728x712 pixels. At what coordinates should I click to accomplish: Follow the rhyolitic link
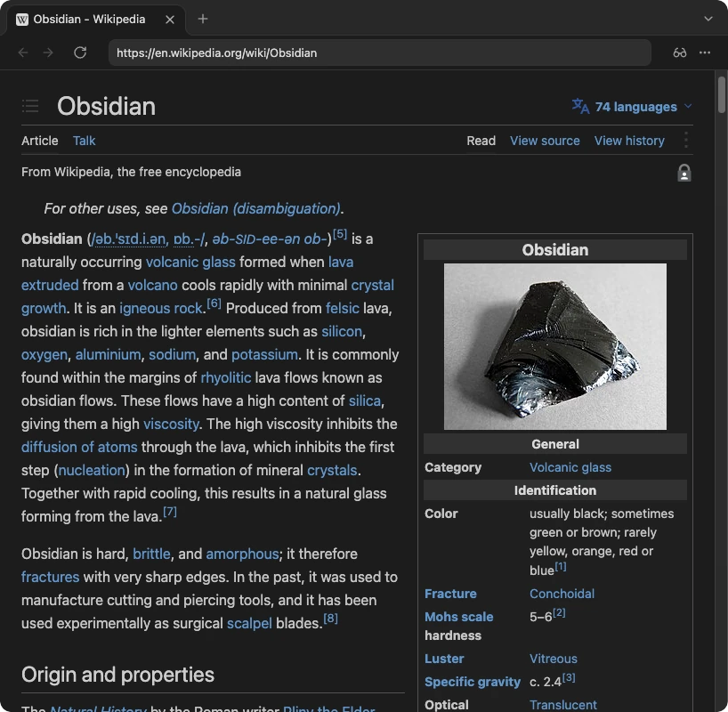pos(226,377)
